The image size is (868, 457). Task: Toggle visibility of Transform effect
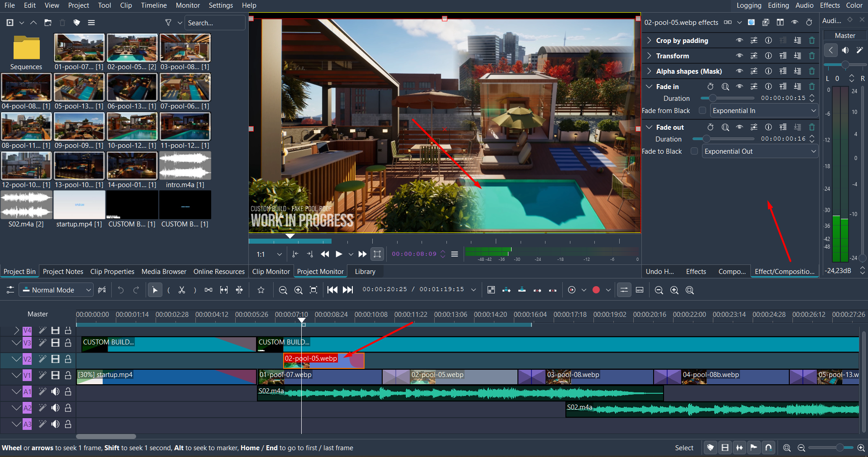tap(740, 56)
